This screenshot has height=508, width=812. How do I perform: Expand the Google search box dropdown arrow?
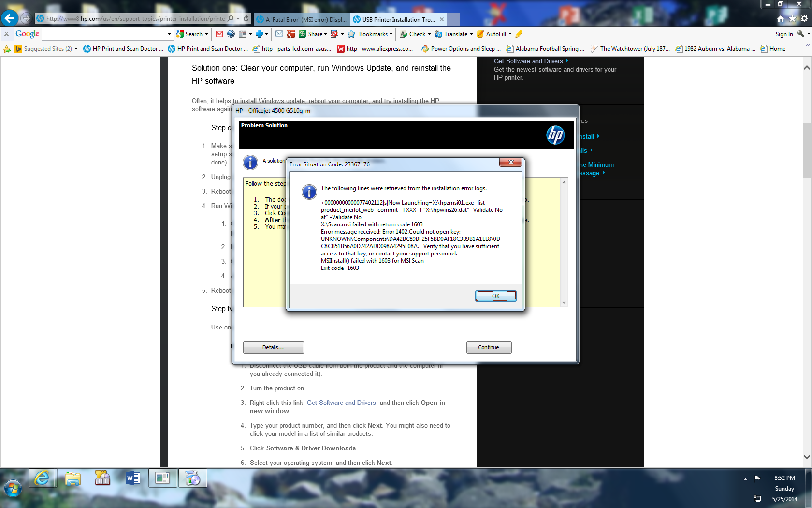point(169,34)
